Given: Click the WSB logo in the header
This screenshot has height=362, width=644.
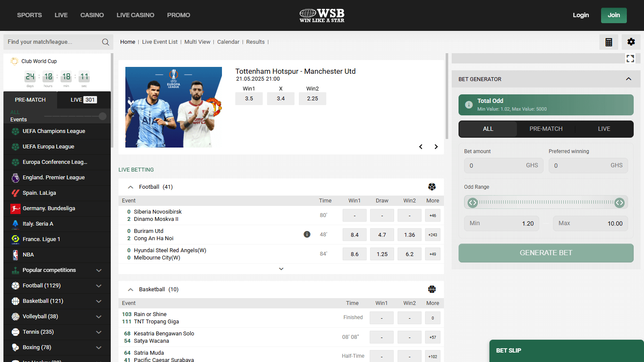Looking at the screenshot, I should click(322, 15).
